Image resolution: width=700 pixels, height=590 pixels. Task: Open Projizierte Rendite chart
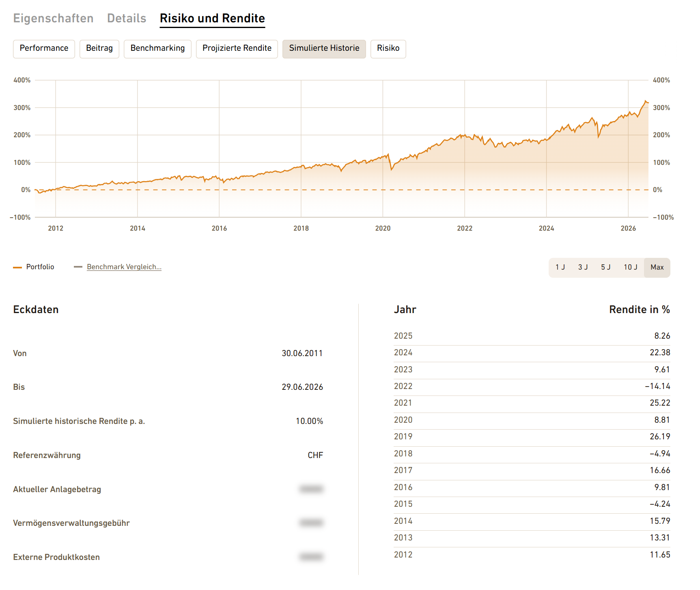(237, 49)
